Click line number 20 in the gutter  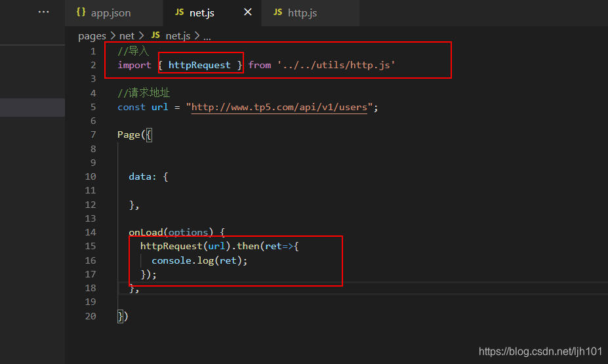[x=91, y=316]
